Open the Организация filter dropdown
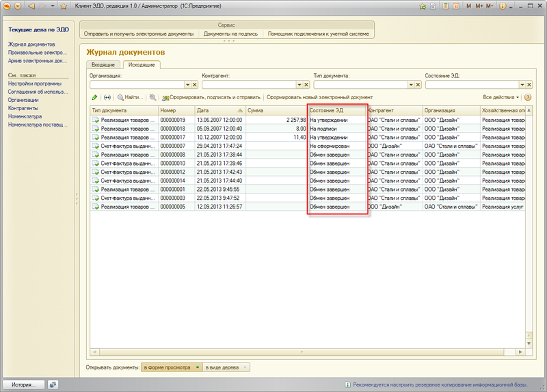 pyautogui.click(x=187, y=84)
